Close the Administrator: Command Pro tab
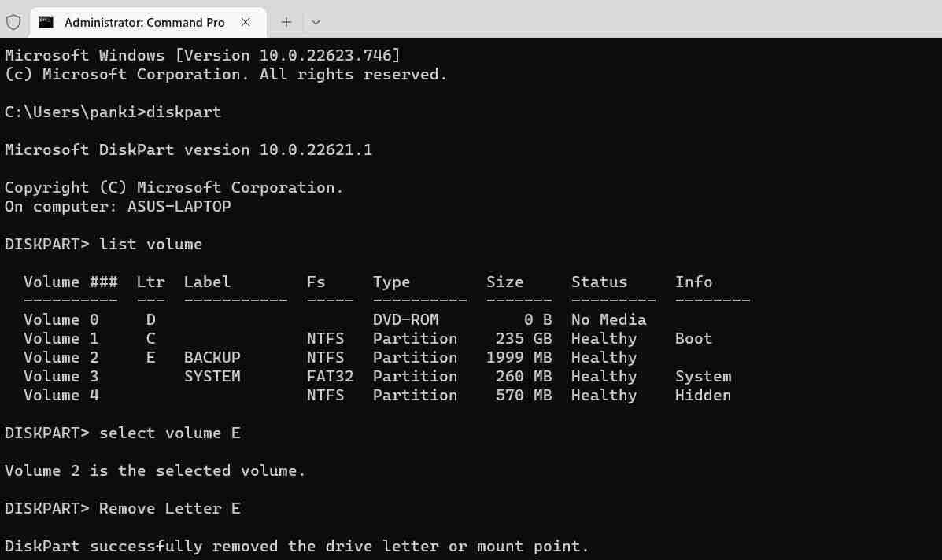Viewport: 942px width, 560px height. [246, 22]
